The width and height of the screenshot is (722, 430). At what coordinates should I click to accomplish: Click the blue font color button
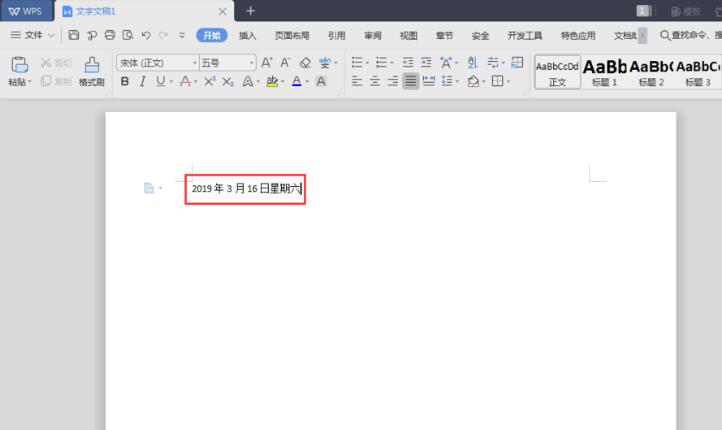pyautogui.click(x=297, y=81)
